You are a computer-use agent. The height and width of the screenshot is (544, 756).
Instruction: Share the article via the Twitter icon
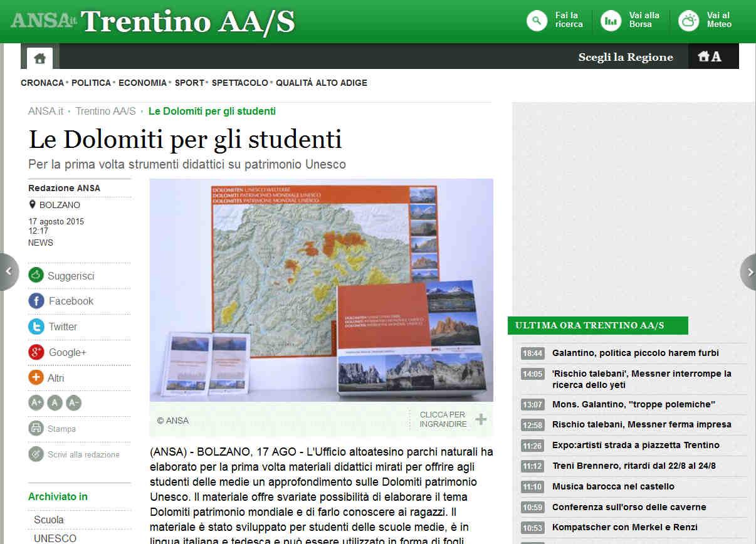36,327
